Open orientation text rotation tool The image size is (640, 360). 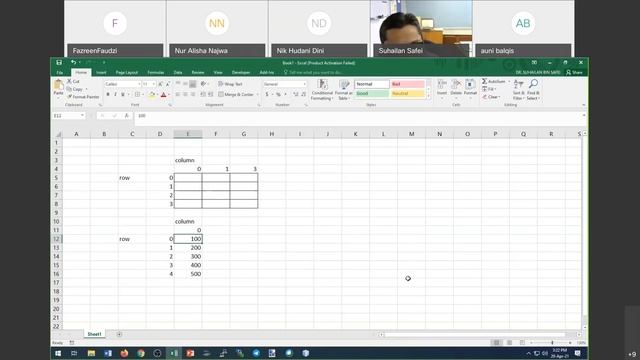click(203, 84)
